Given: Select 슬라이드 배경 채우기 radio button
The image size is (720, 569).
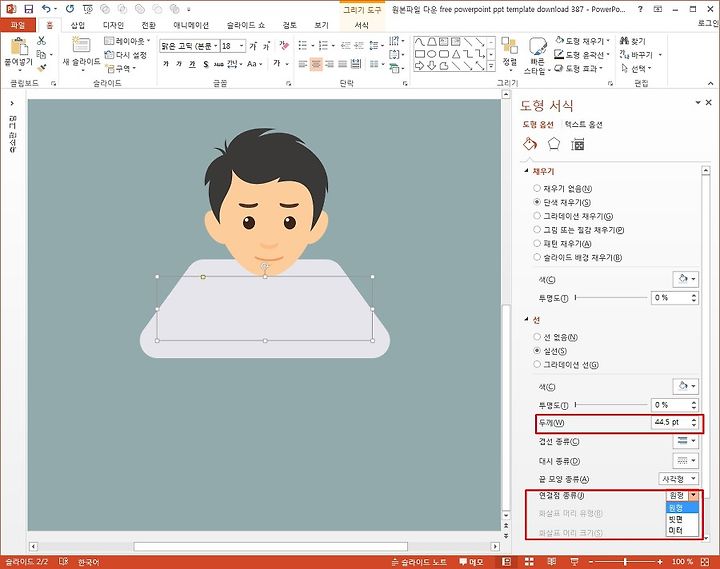Looking at the screenshot, I should [536, 257].
